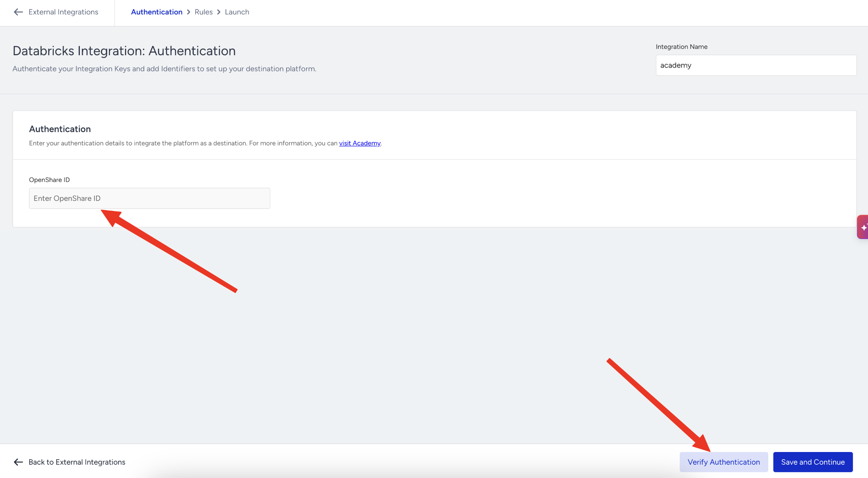The image size is (868, 478).
Task: Focus the Integration Name input field
Action: [x=756, y=65]
